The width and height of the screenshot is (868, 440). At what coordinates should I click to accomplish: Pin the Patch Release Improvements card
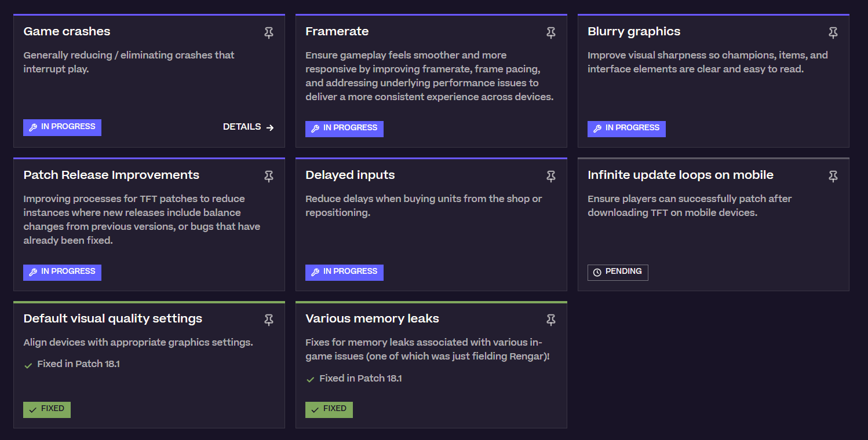tap(269, 177)
